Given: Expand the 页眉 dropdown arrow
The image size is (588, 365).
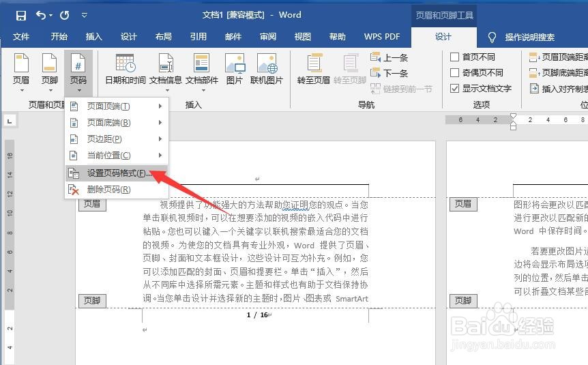Looking at the screenshot, I should (22, 91).
